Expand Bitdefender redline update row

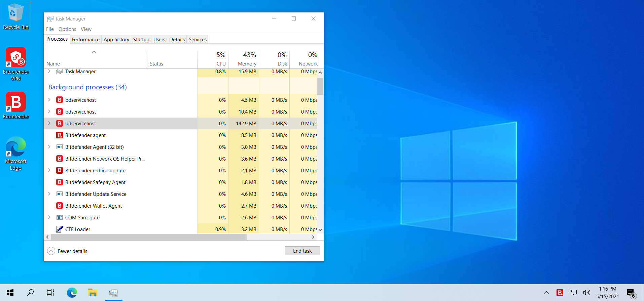pos(49,170)
